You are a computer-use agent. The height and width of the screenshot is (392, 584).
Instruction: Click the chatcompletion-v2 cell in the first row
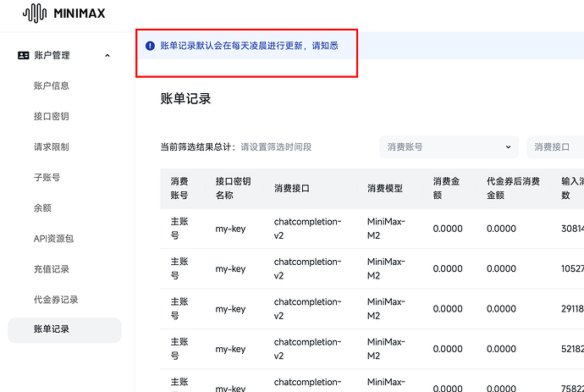(x=307, y=229)
